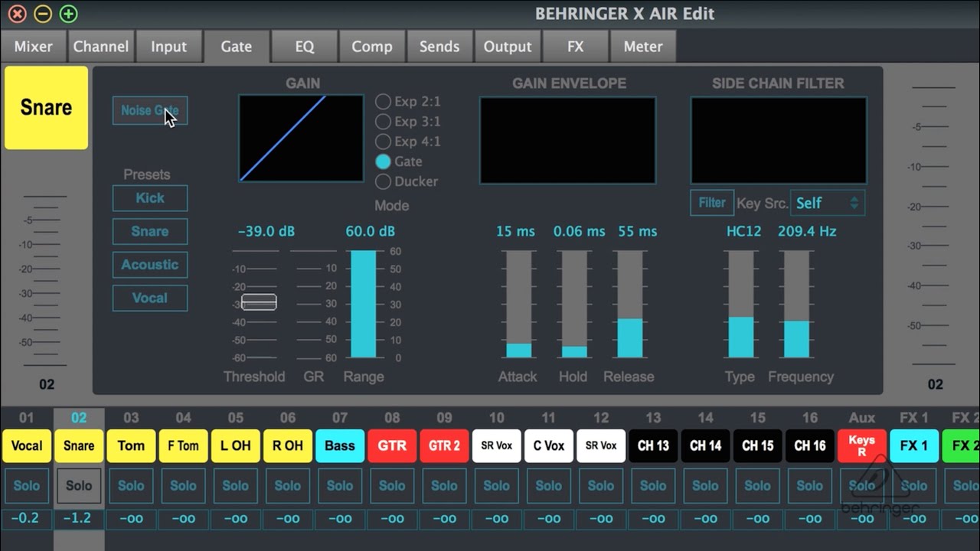Image resolution: width=980 pixels, height=551 pixels.
Task: Toggle the Noise Gate button
Action: (150, 110)
